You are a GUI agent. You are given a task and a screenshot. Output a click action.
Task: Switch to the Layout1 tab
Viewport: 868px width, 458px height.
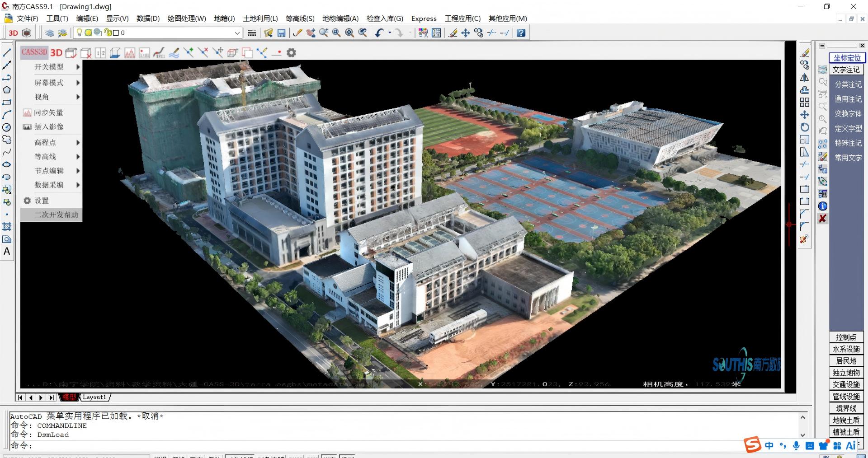pyautogui.click(x=94, y=397)
